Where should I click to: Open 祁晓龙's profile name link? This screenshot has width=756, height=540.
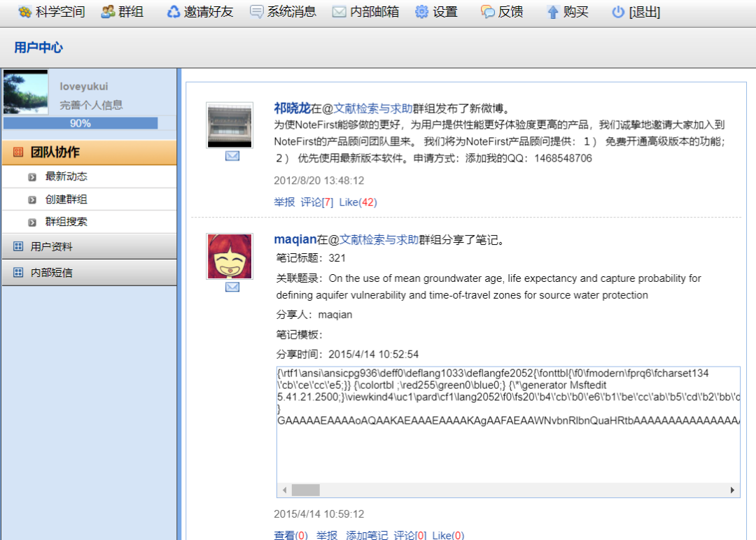click(x=292, y=108)
